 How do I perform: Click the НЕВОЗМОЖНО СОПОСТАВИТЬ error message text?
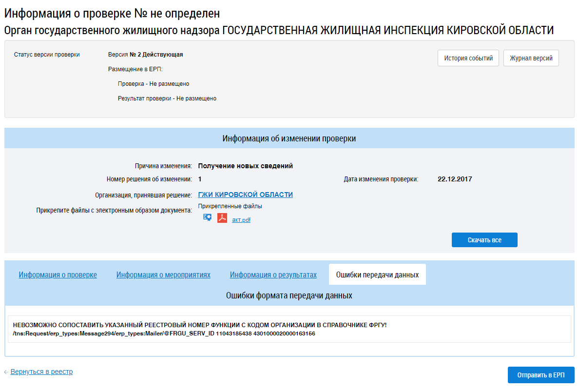(x=200, y=325)
